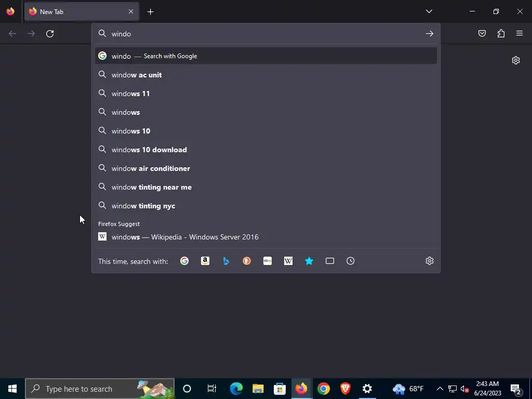Open Microsoft Store from taskbar
Image resolution: width=532 pixels, height=399 pixels.
pos(280,389)
